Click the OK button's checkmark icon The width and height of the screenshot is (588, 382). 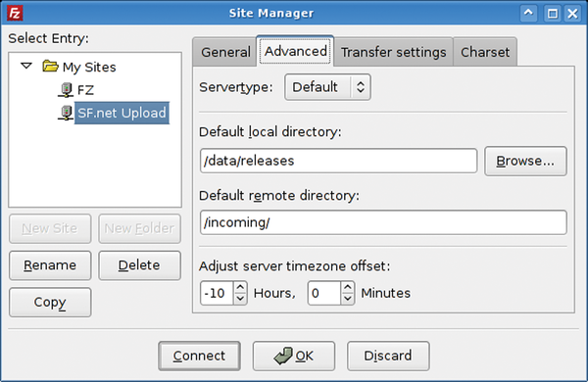(x=283, y=356)
